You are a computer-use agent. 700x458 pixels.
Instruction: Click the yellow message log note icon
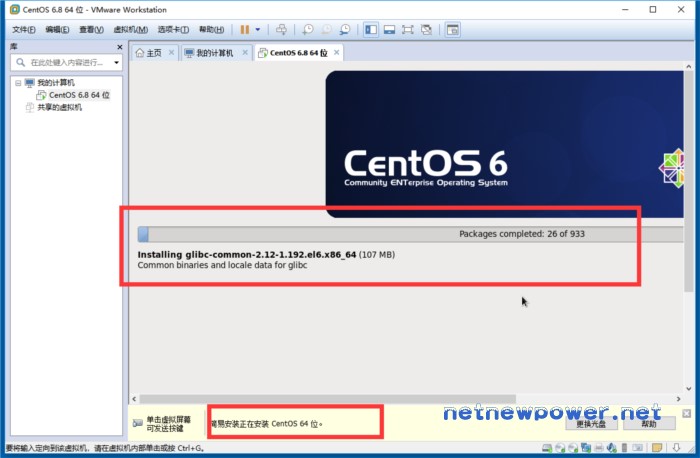pos(657,448)
